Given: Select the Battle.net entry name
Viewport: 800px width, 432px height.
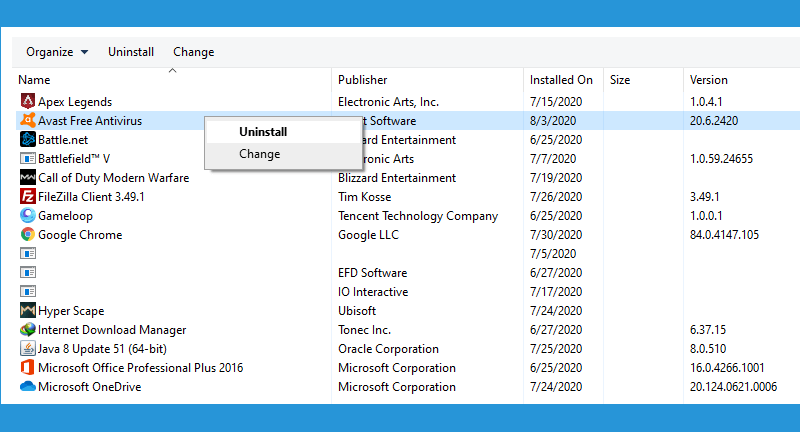Looking at the screenshot, I should 63,140.
